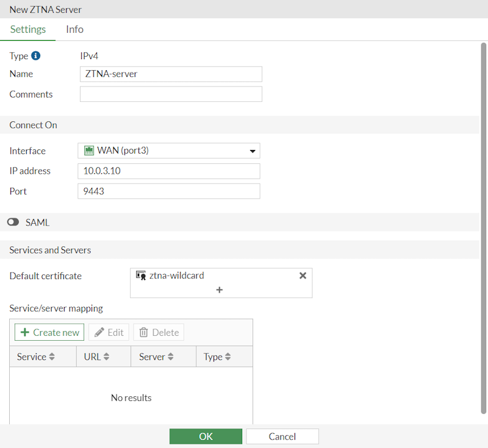Viewport: 488px width, 448px height.
Task: Open the Interface dropdown
Action: [252, 151]
